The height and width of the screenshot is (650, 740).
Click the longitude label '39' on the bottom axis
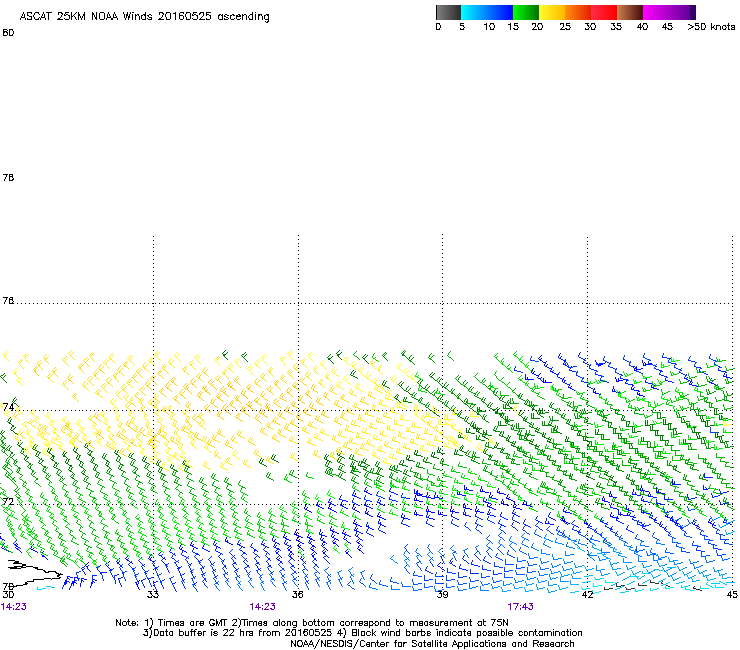442,594
